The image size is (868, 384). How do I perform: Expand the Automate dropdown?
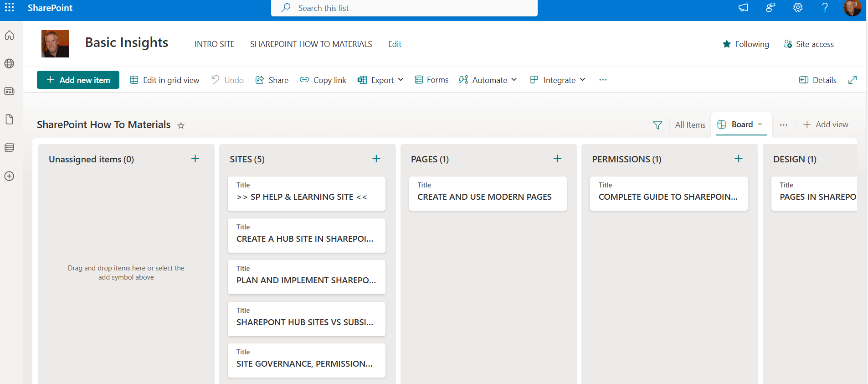pyautogui.click(x=488, y=80)
